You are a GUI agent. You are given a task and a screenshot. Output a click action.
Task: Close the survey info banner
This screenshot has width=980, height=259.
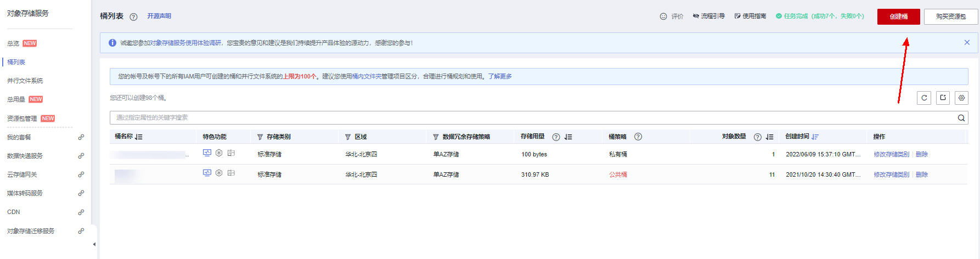point(967,42)
